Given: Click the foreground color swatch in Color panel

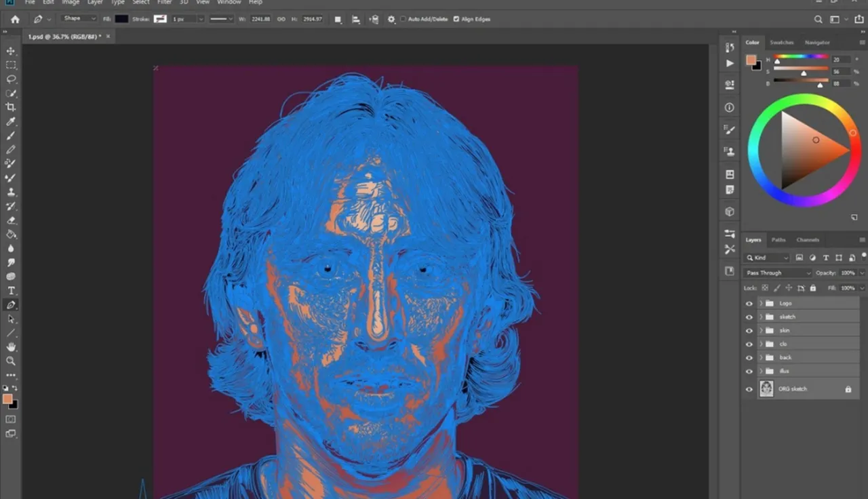Looking at the screenshot, I should click(751, 60).
